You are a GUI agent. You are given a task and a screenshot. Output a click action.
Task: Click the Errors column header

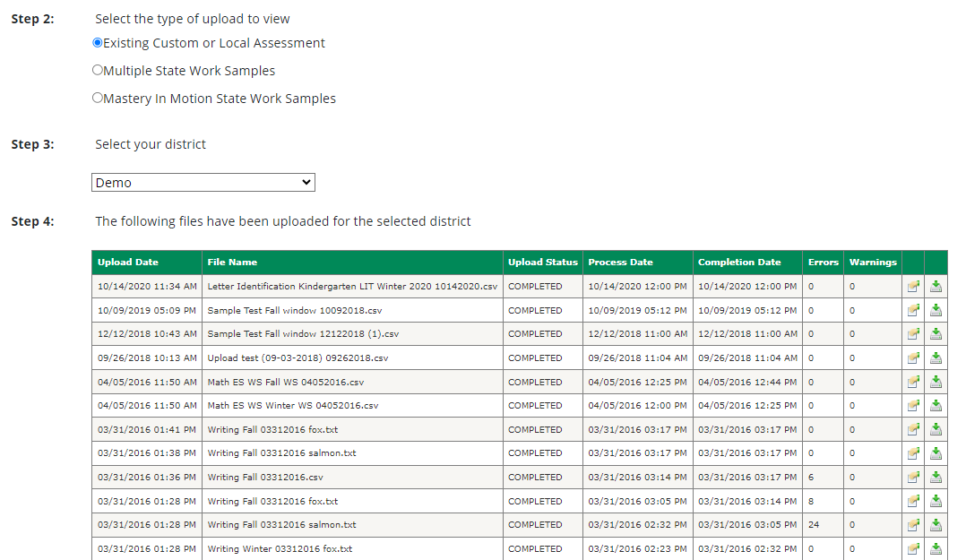tap(823, 263)
